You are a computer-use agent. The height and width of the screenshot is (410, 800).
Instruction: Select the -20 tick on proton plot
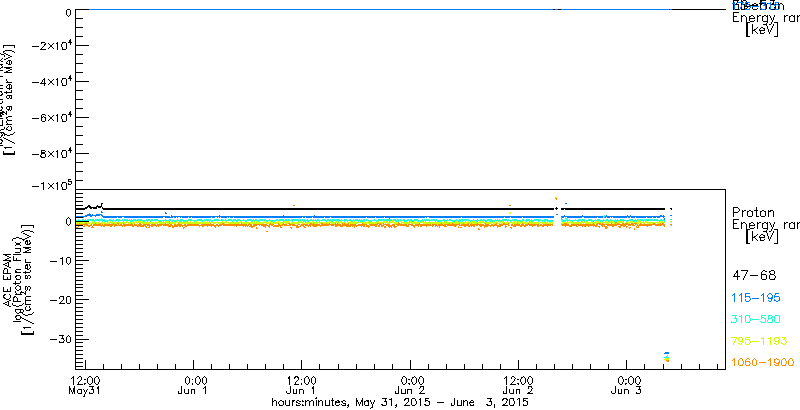[59, 299]
